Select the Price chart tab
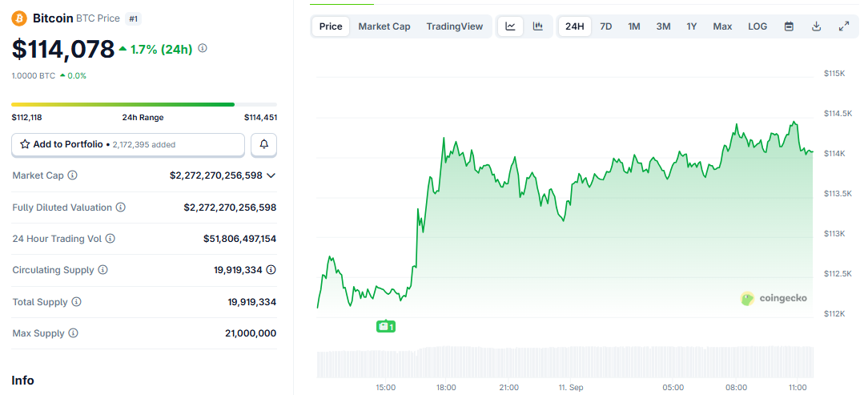Screen dimensions: 868x395 point(331,26)
